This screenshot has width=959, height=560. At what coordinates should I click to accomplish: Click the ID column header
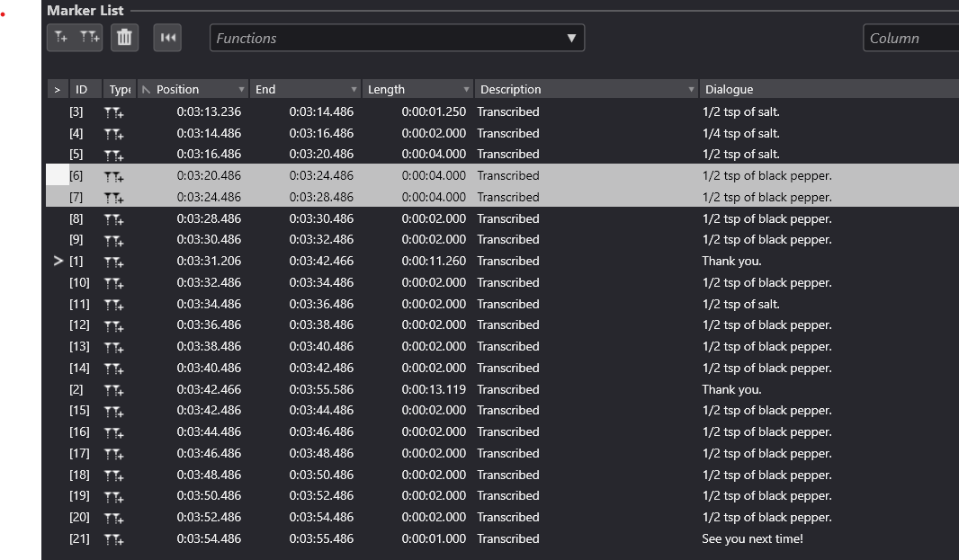[82, 90]
